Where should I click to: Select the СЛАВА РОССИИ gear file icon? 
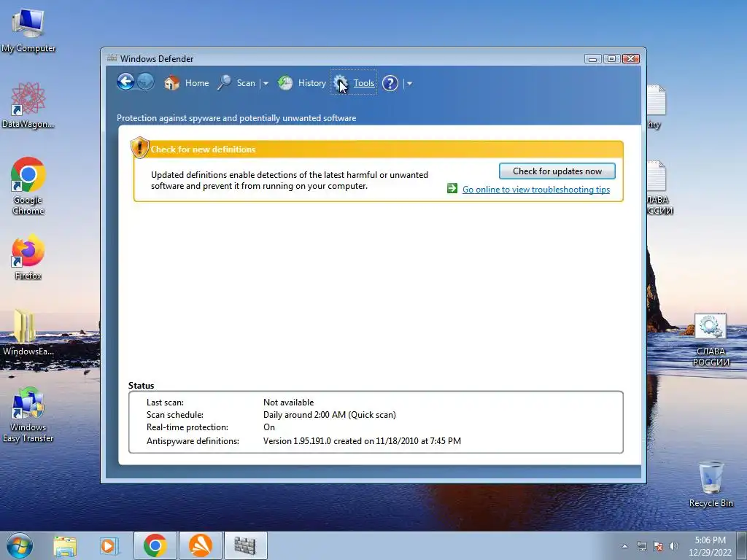711,340
